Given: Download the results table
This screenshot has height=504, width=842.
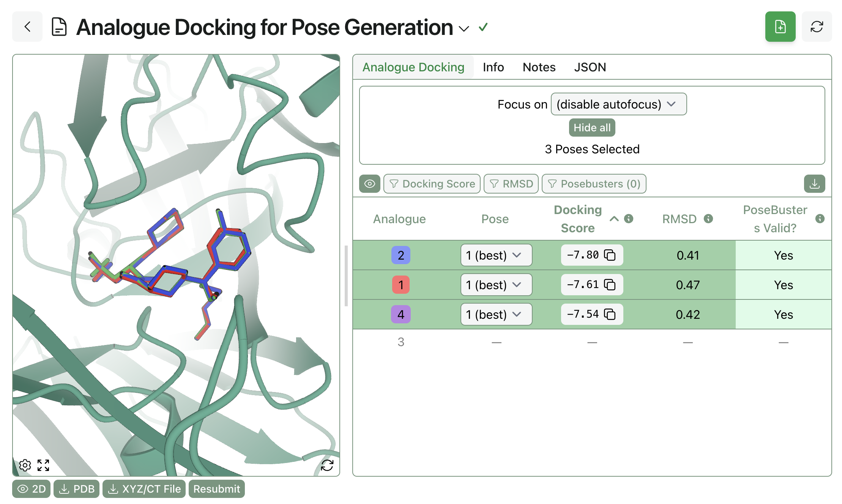Looking at the screenshot, I should (x=814, y=184).
